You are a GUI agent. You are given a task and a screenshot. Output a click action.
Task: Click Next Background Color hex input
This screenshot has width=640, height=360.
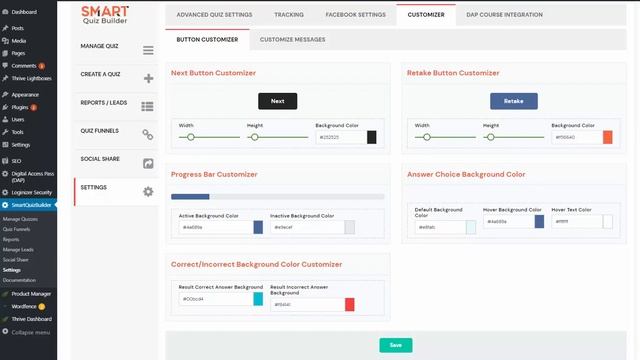(341, 137)
